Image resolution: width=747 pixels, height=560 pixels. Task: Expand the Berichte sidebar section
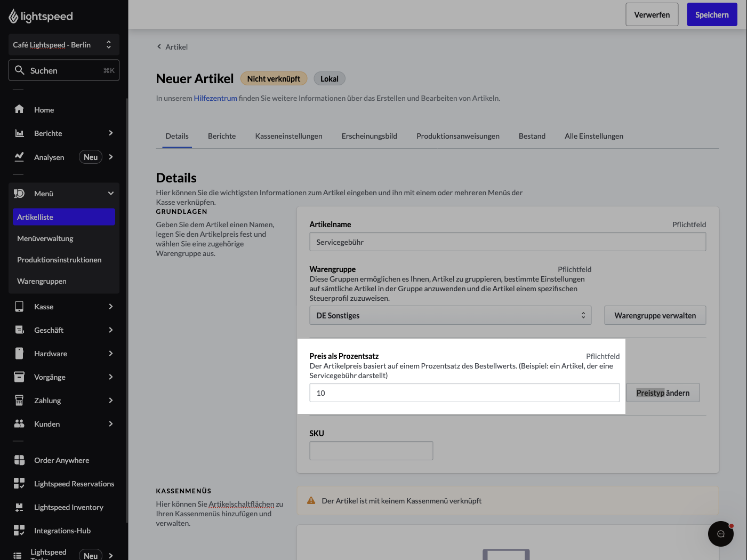(111, 133)
